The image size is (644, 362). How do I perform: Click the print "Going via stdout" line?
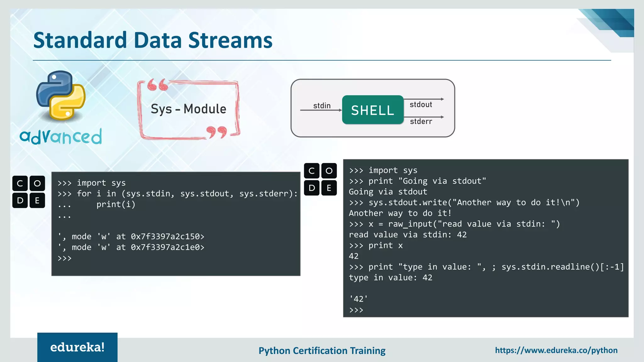(x=418, y=181)
